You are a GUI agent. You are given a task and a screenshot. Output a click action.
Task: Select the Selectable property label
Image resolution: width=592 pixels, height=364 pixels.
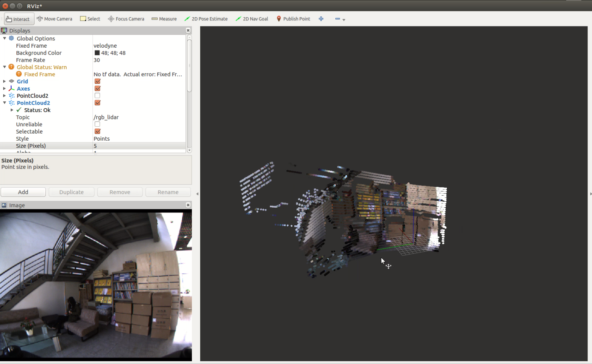[29, 131]
